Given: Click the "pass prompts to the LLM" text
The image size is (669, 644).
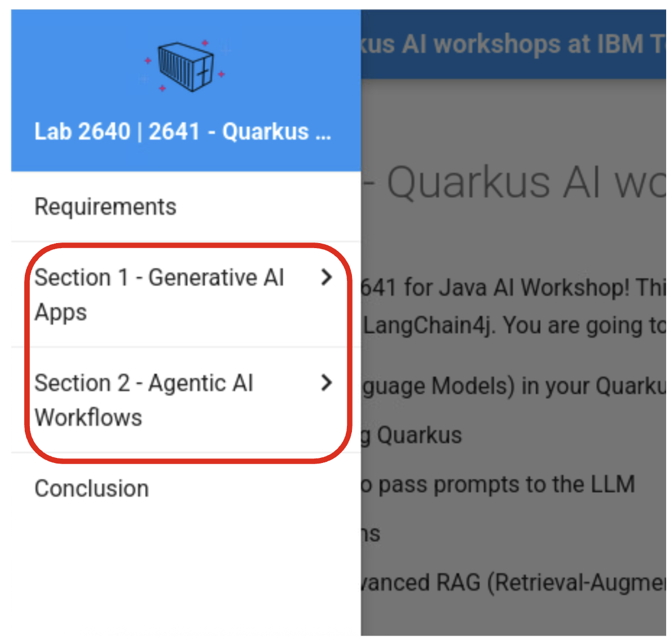Looking at the screenshot, I should point(500,484).
